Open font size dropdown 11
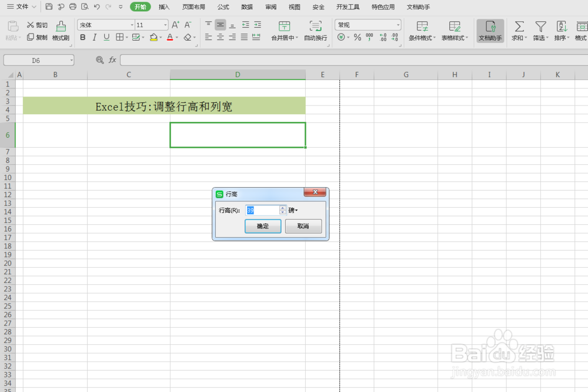Screen dimensions: 588x392 point(165,25)
